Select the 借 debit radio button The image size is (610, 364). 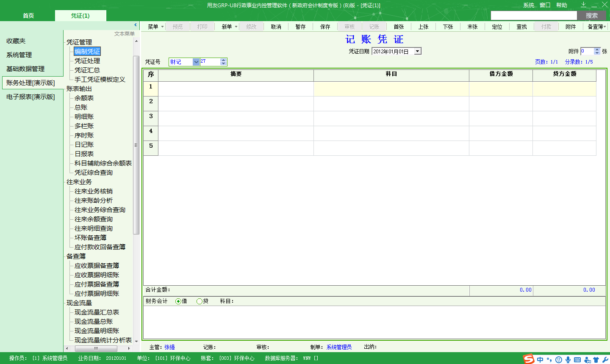pos(178,301)
